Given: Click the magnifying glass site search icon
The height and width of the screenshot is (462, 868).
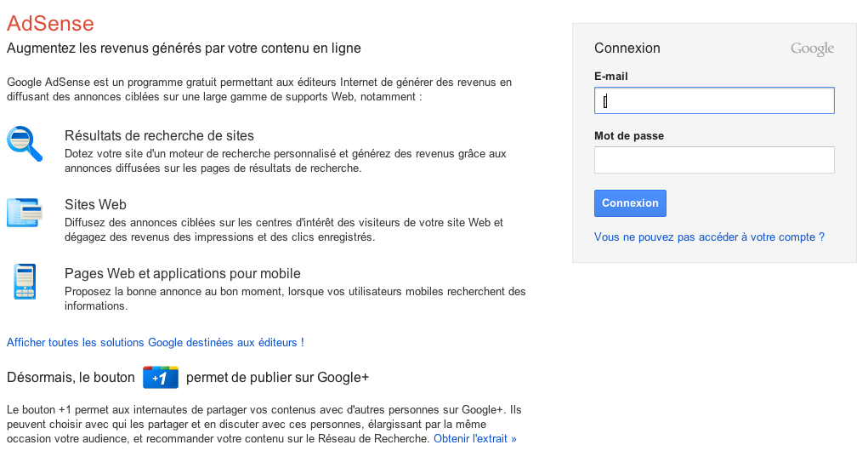Looking at the screenshot, I should 25,144.
